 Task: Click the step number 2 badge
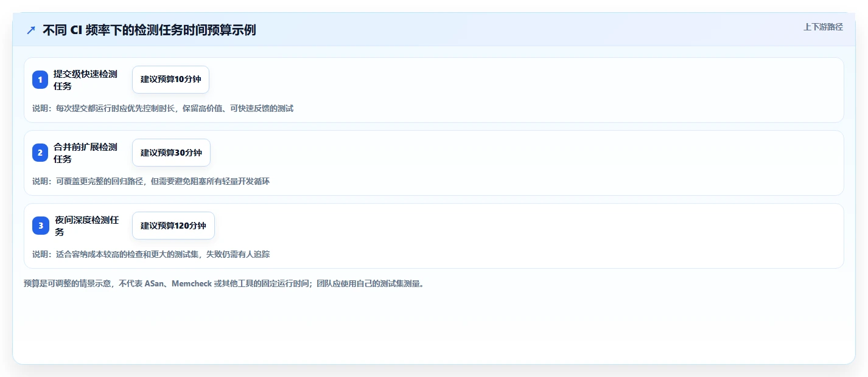pos(40,153)
